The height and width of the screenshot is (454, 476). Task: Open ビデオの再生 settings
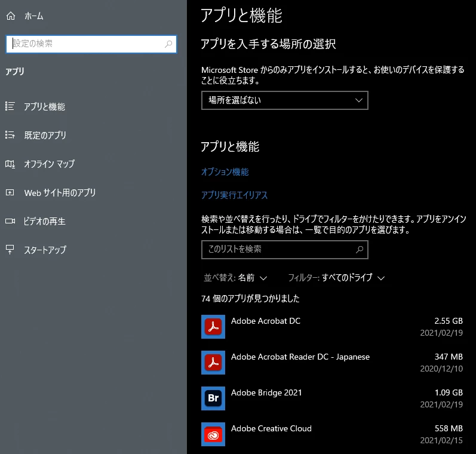pos(44,221)
